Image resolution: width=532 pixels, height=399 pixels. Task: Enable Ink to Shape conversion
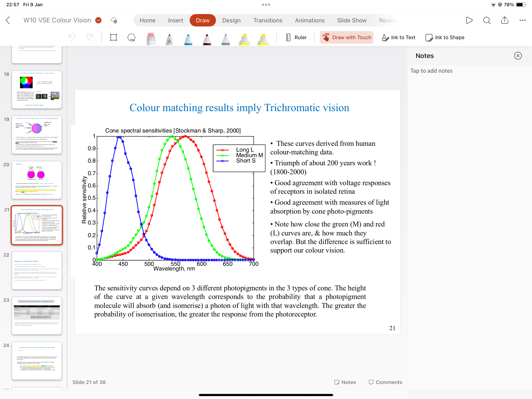click(445, 37)
